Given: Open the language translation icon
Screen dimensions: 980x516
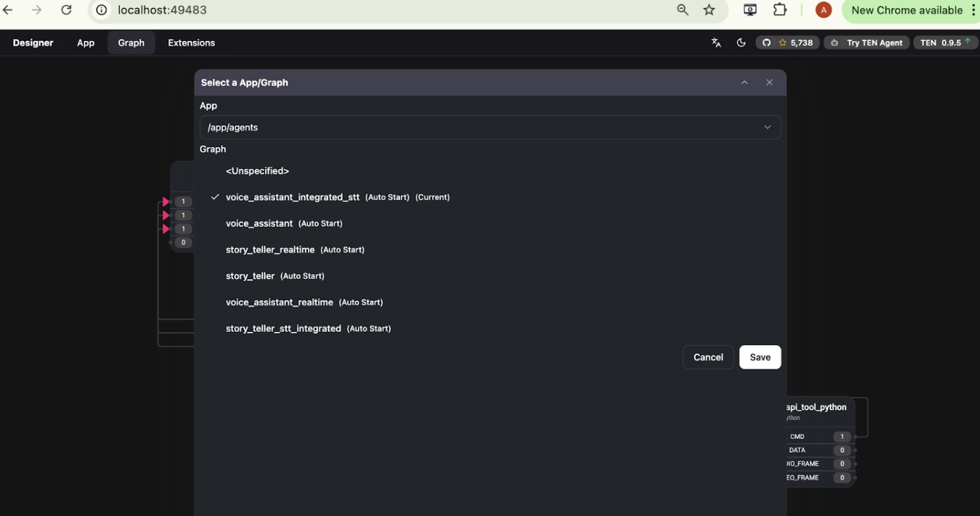Looking at the screenshot, I should [716, 43].
